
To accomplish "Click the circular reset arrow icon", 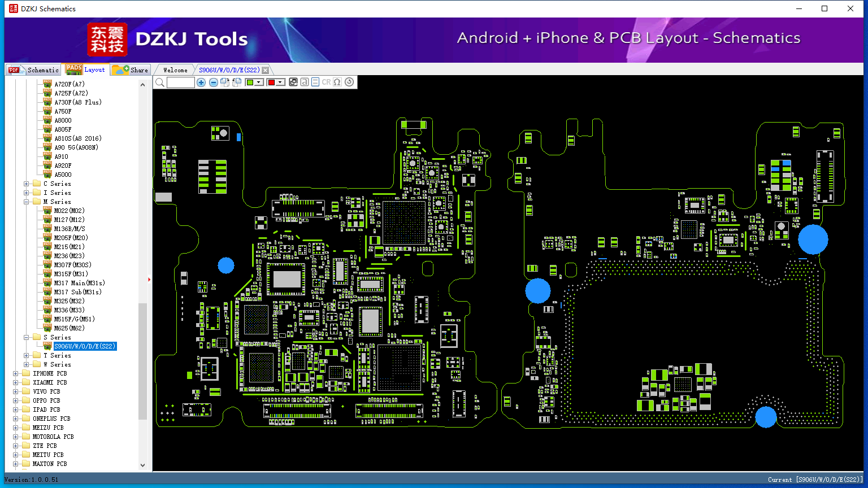I will [x=349, y=82].
